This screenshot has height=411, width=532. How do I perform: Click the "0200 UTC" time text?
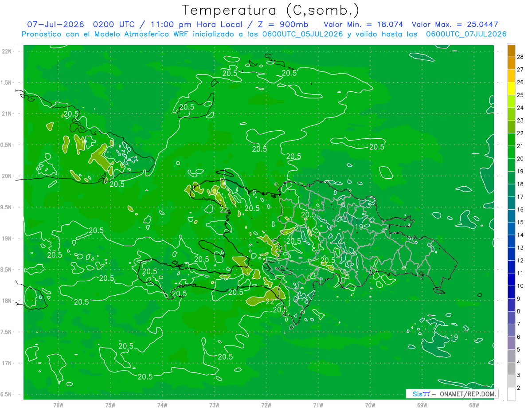(x=113, y=24)
